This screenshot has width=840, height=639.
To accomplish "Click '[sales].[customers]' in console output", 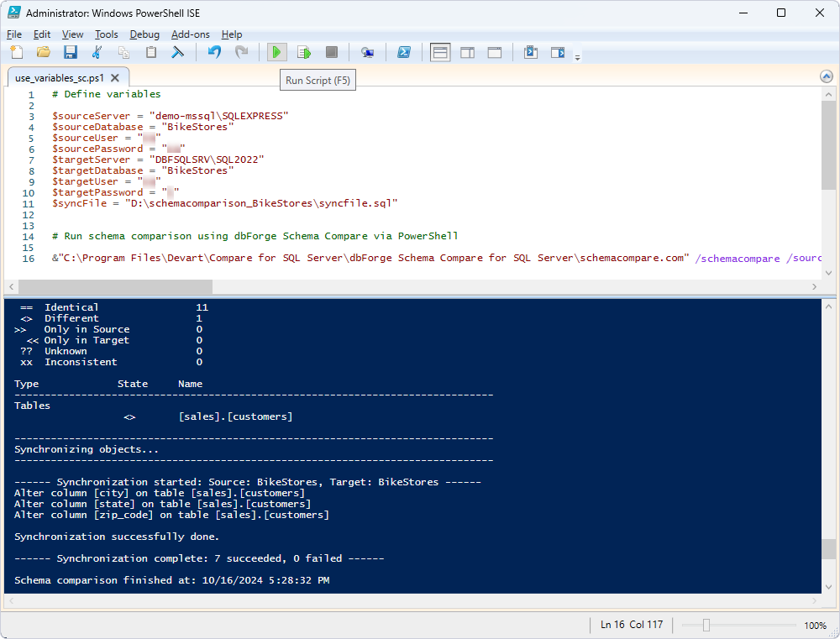I will pos(236,416).
